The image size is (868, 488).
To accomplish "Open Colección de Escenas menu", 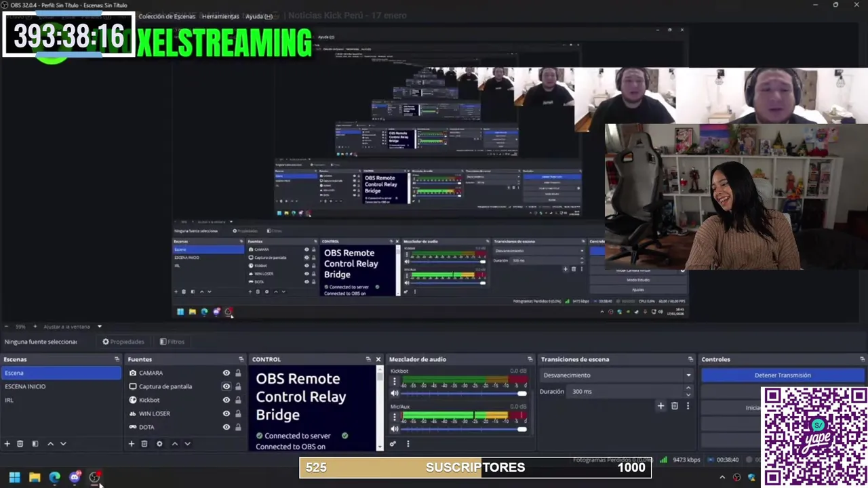I will click(x=167, y=16).
